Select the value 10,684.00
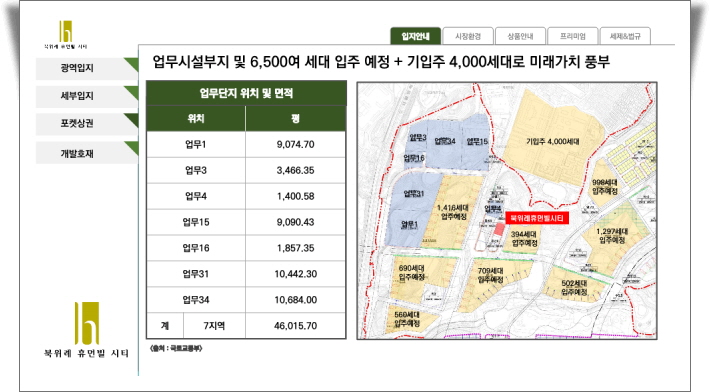The image size is (710, 392). [295, 300]
